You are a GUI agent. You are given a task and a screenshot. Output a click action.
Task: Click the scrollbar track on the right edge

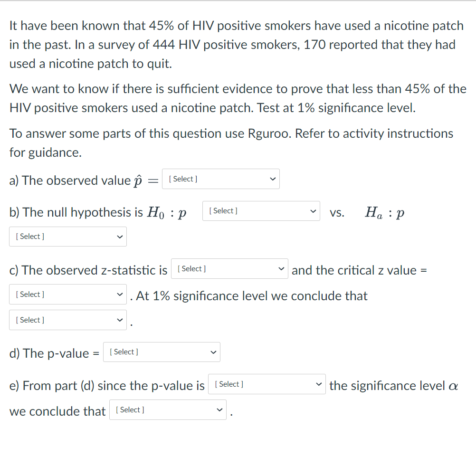[474, 233]
